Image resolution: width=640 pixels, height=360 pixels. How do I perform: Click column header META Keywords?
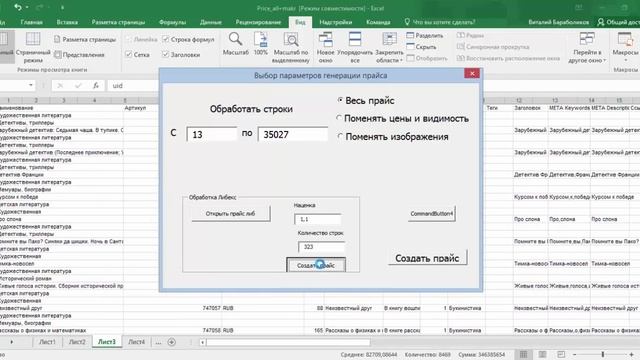(569, 108)
